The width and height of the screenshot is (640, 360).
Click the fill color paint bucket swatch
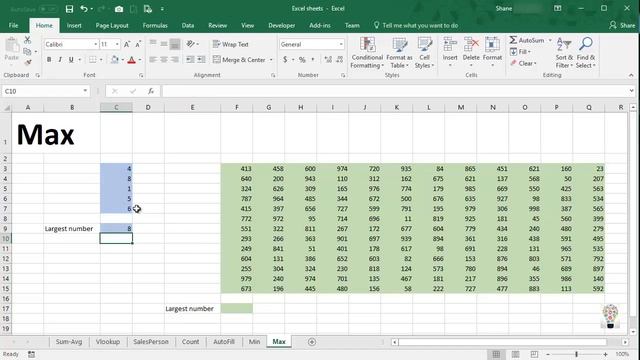tap(115, 60)
